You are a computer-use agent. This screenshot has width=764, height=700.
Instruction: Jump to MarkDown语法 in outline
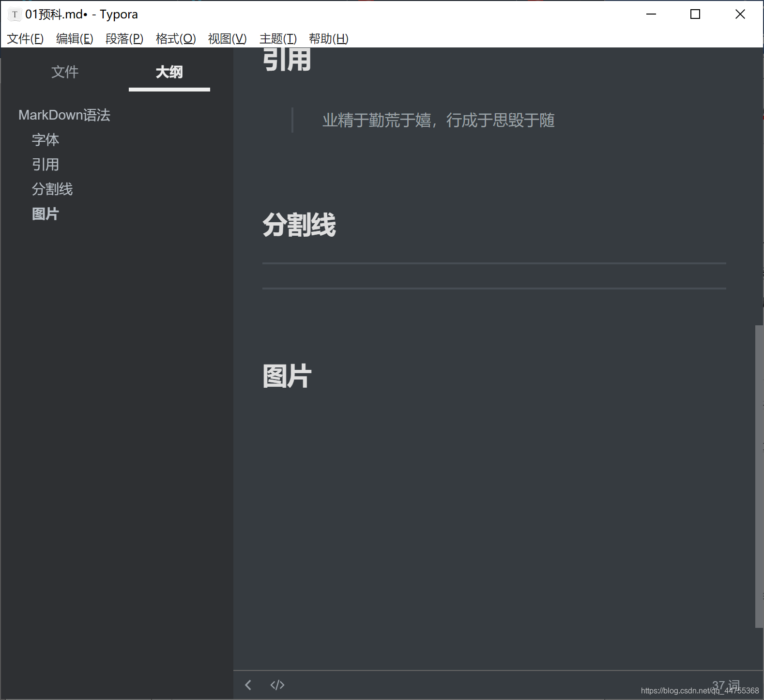point(64,115)
